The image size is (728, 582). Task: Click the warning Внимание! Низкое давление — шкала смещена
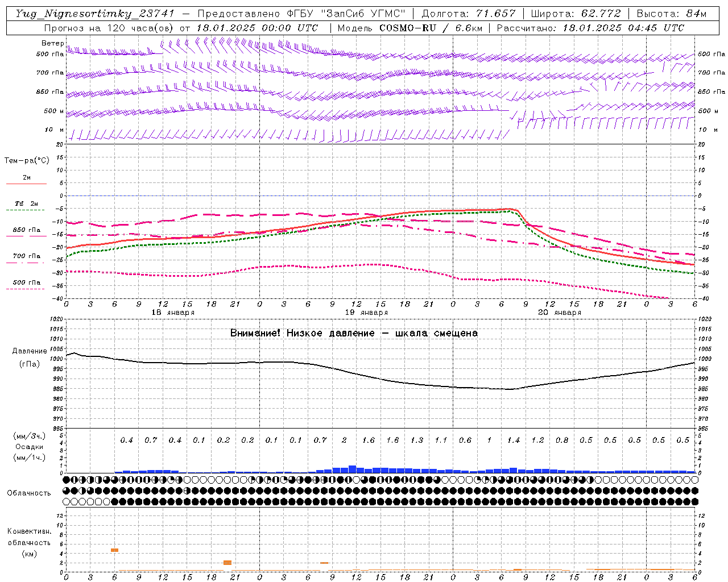[x=354, y=333]
